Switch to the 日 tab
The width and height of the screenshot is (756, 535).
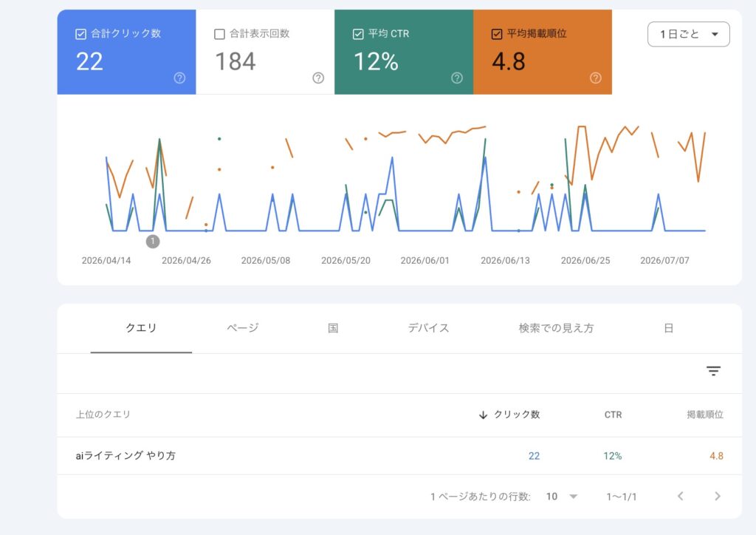[x=668, y=328]
